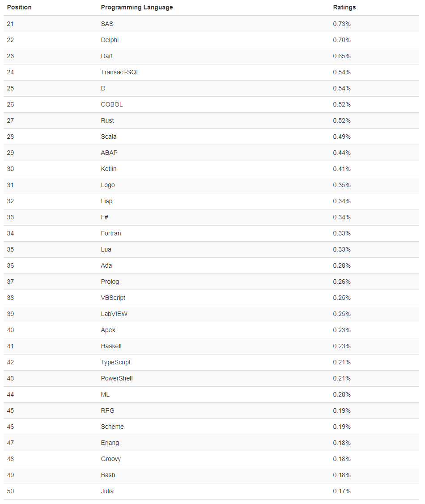The width and height of the screenshot is (425, 504).
Task: Select the Transact-SQL entry
Action: (x=120, y=72)
